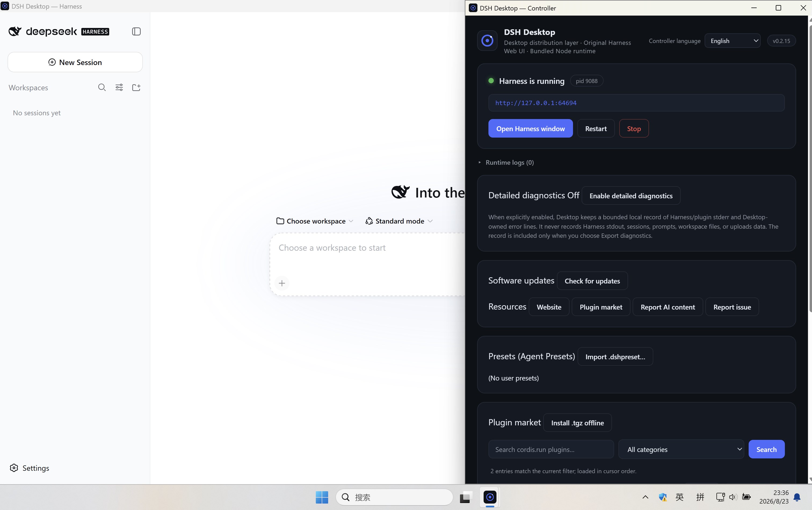The image size is (812, 510).
Task: Expand Runtime logs (0)
Action: click(x=506, y=163)
